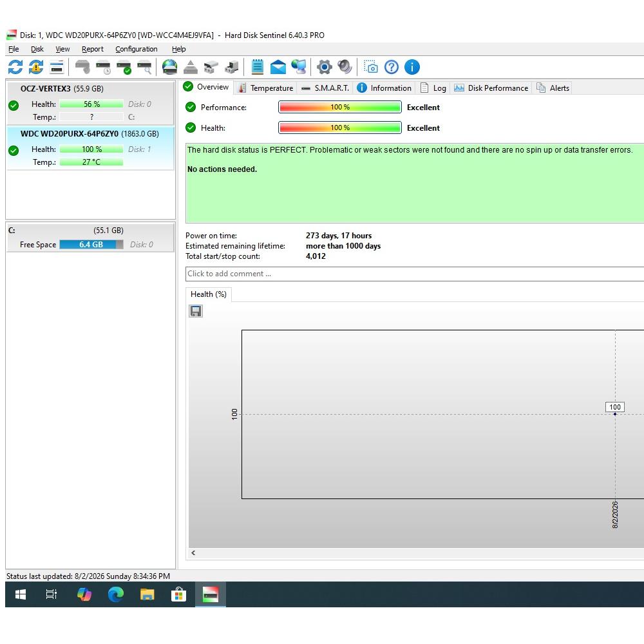Open Task View on the taskbar
The height and width of the screenshot is (644, 644).
pos(52,594)
